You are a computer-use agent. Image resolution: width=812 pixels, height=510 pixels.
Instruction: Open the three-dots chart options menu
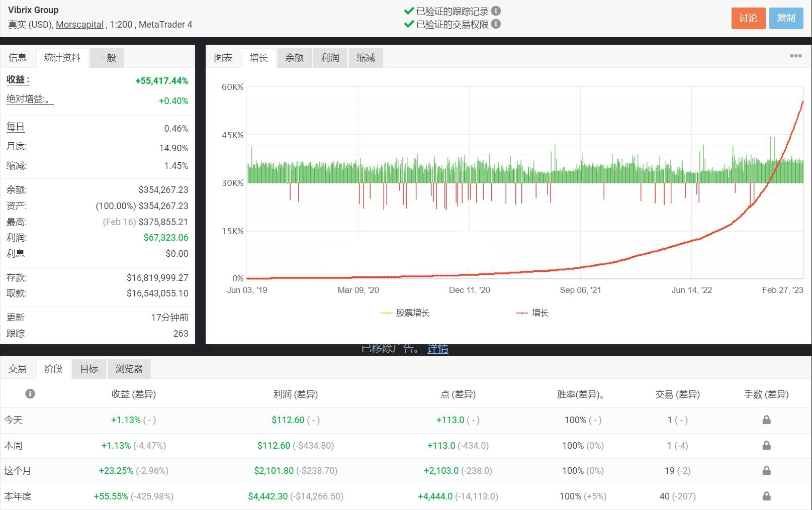point(795,56)
